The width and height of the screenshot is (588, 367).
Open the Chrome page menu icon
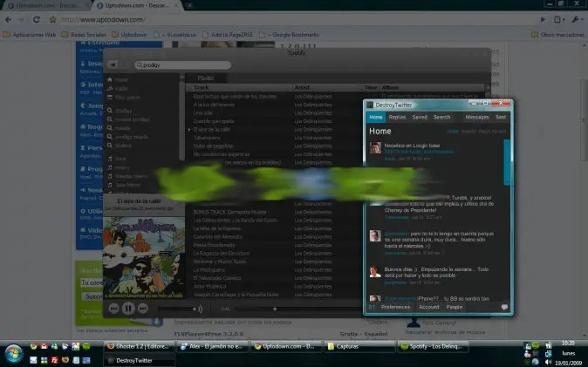558,19
